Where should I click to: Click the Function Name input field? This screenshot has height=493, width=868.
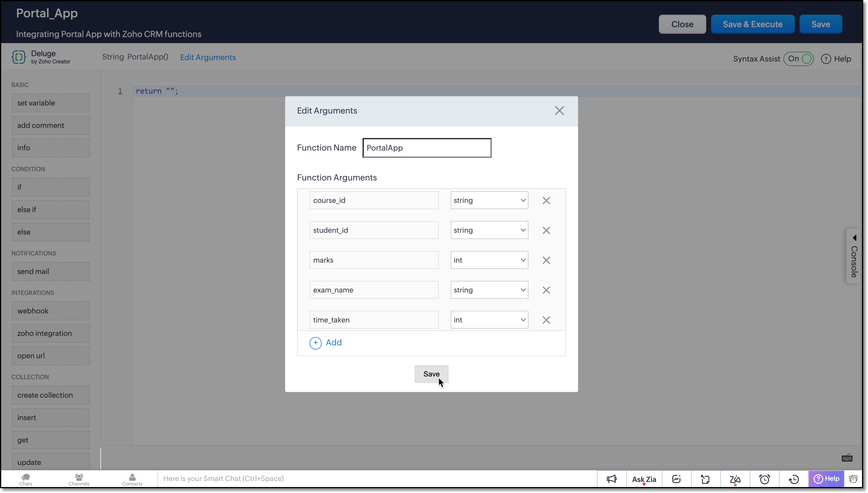427,148
